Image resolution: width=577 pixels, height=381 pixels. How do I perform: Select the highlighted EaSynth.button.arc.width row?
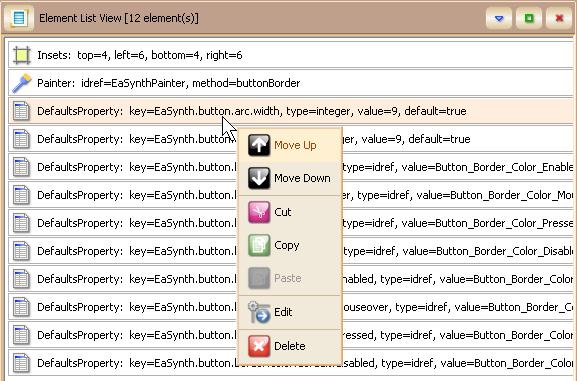tap(291, 111)
